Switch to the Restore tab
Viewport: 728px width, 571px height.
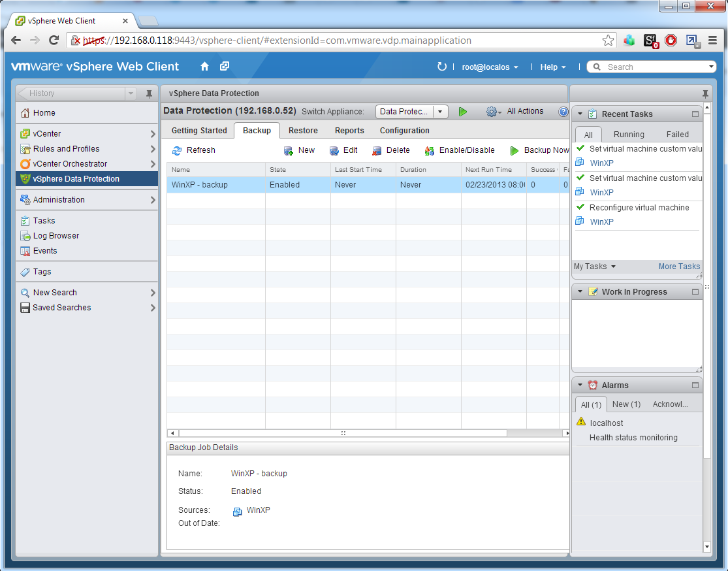[303, 131]
